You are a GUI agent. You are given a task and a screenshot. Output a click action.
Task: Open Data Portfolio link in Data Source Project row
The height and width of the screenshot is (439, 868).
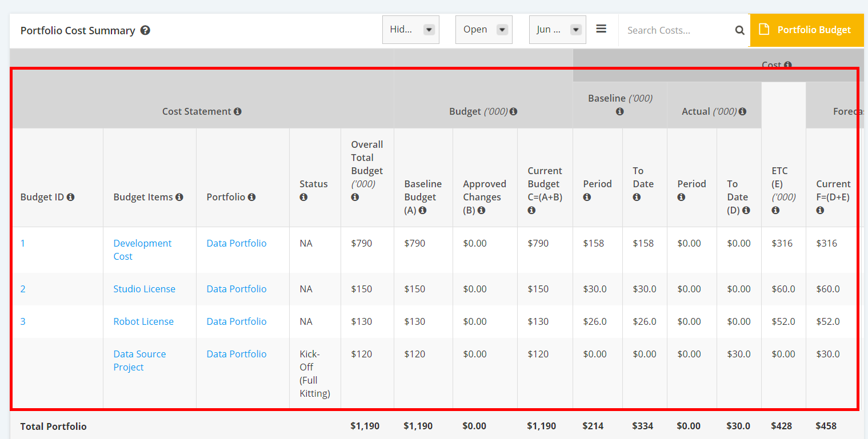[x=237, y=354]
